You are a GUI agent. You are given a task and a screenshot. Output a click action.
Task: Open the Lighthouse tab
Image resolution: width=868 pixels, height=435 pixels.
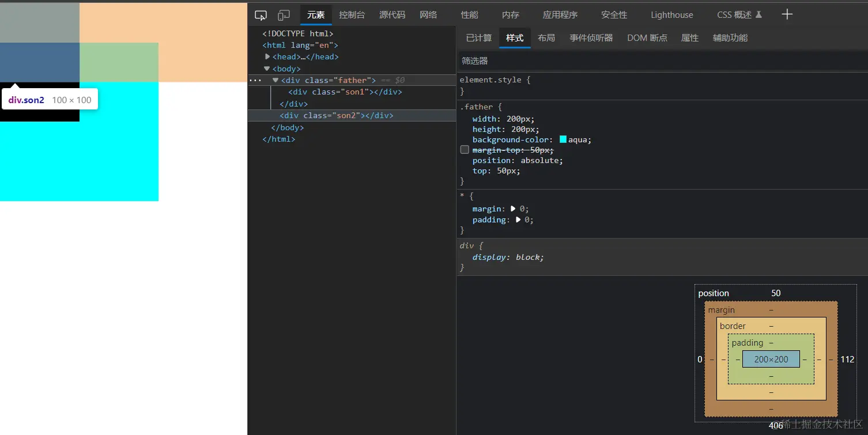tap(672, 15)
